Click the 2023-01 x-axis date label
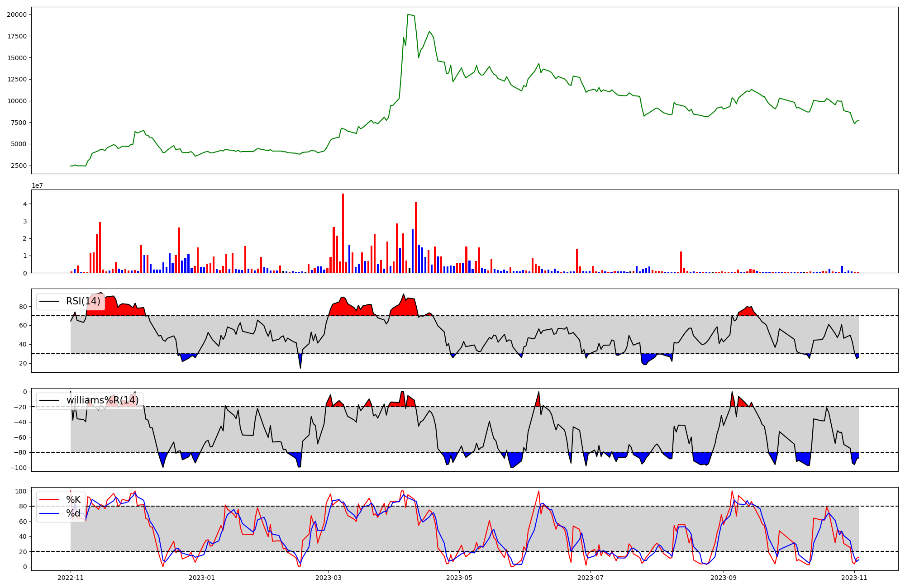 [x=201, y=578]
